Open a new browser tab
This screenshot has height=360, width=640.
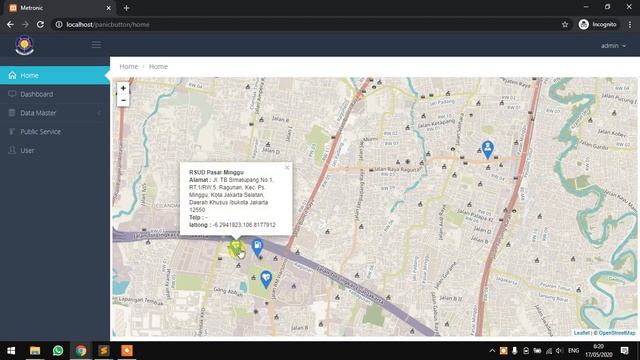(x=127, y=8)
